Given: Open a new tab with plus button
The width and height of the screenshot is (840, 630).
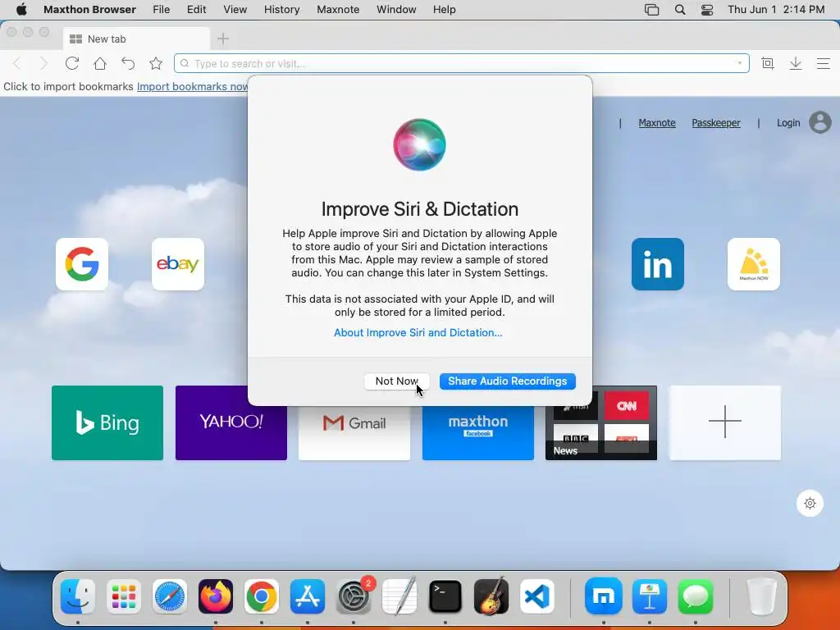Looking at the screenshot, I should tap(223, 39).
